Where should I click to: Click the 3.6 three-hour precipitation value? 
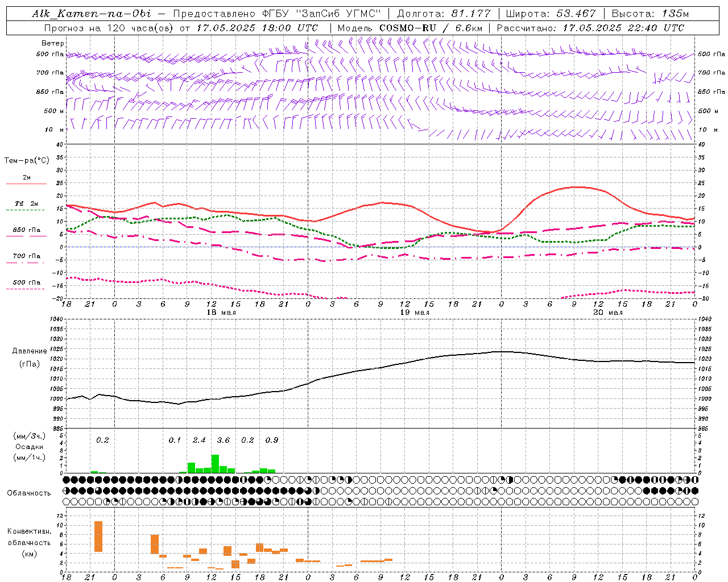point(224,440)
